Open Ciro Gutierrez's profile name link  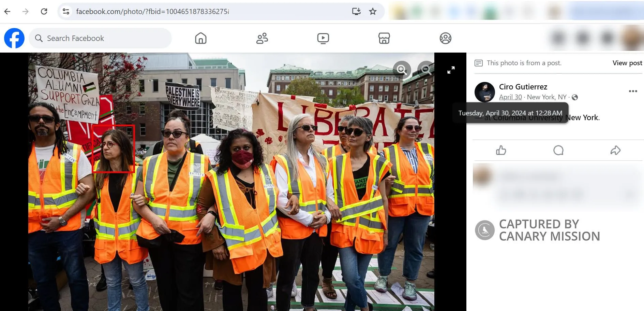tap(523, 87)
